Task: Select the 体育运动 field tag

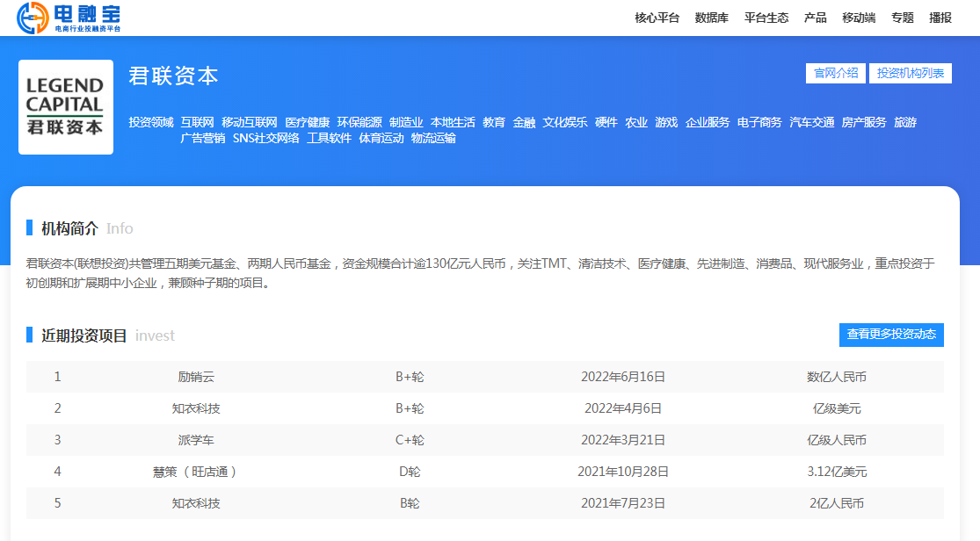Action: (x=381, y=138)
